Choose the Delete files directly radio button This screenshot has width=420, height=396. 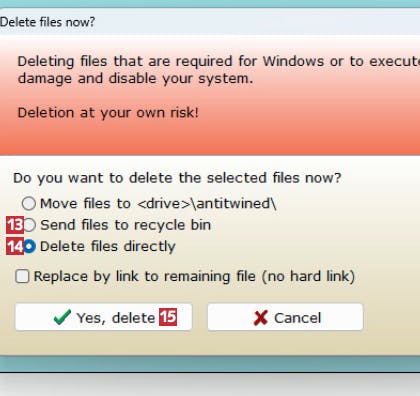coord(29,247)
